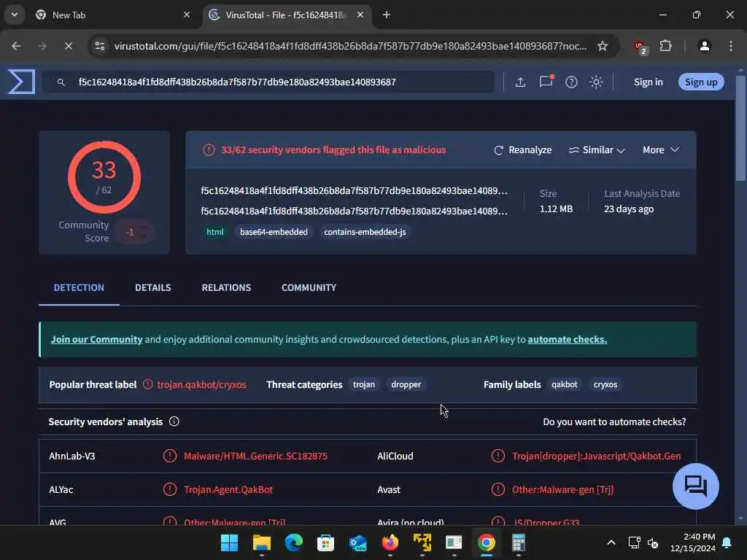Click the ALYac Trojan.Agent.QakBot result
The image size is (747, 560).
tap(228, 489)
